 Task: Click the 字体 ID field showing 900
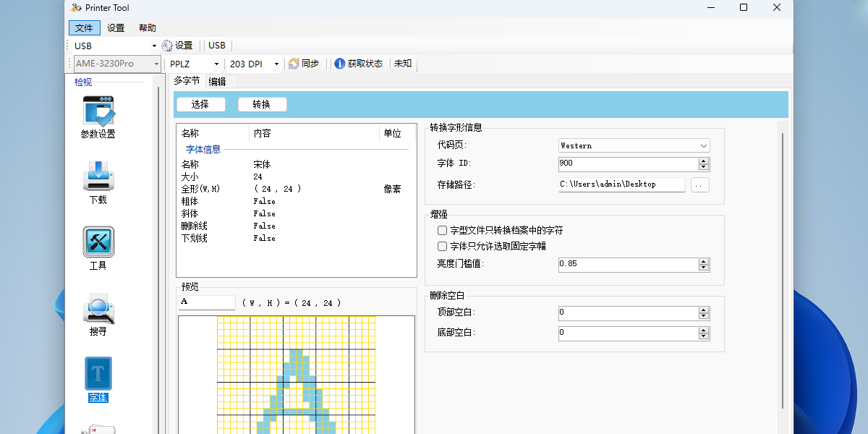[629, 164]
